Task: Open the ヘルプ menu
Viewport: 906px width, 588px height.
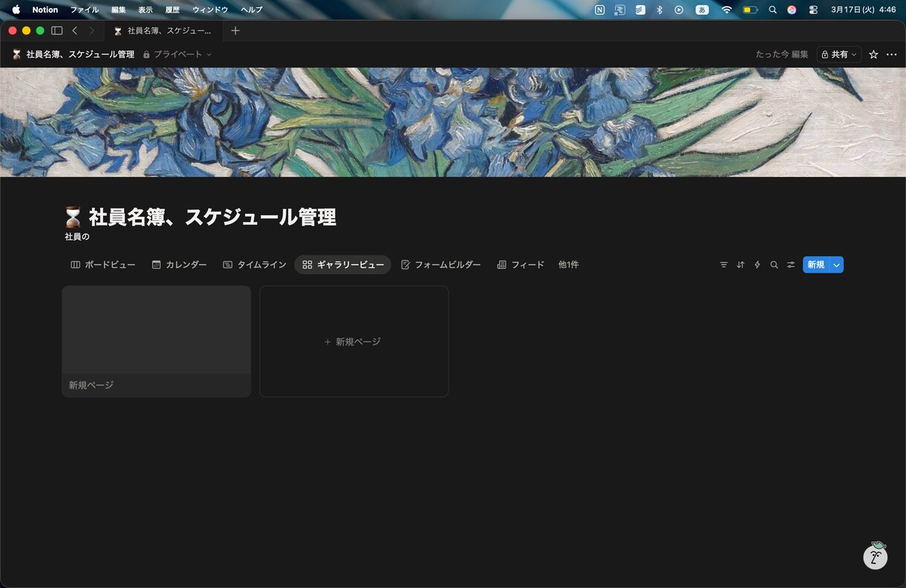Action: click(251, 10)
